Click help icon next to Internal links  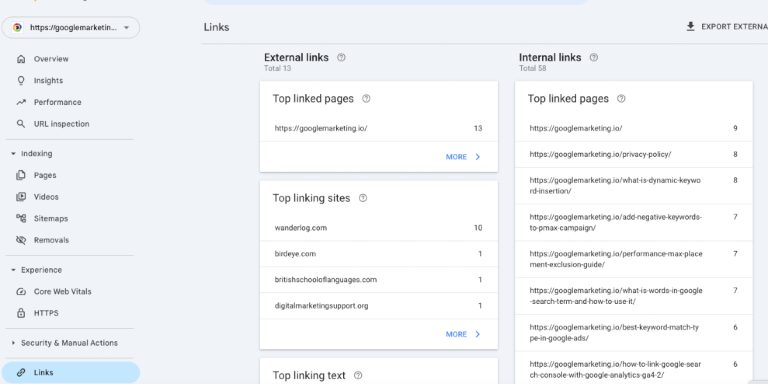(x=594, y=57)
